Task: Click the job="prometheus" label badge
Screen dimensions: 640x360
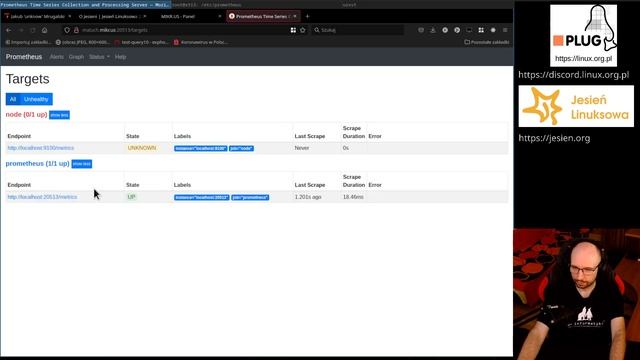Action: (250, 198)
